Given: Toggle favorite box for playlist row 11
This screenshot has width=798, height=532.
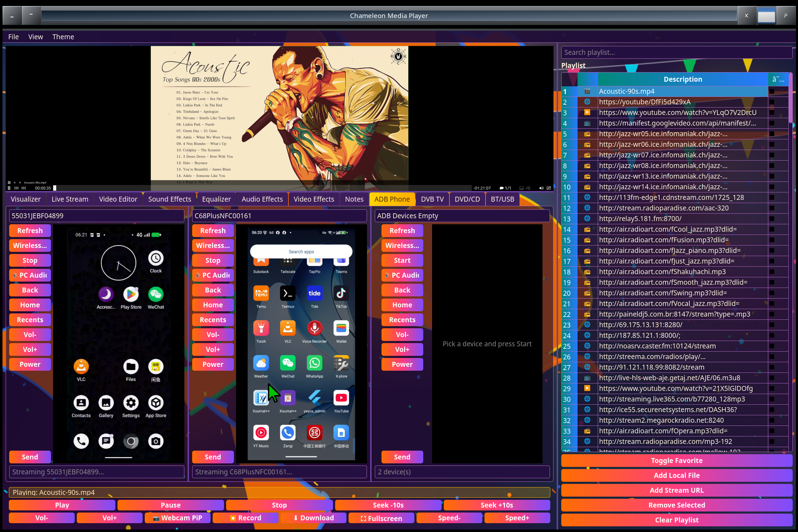Looking at the screenshot, I should [x=772, y=197].
